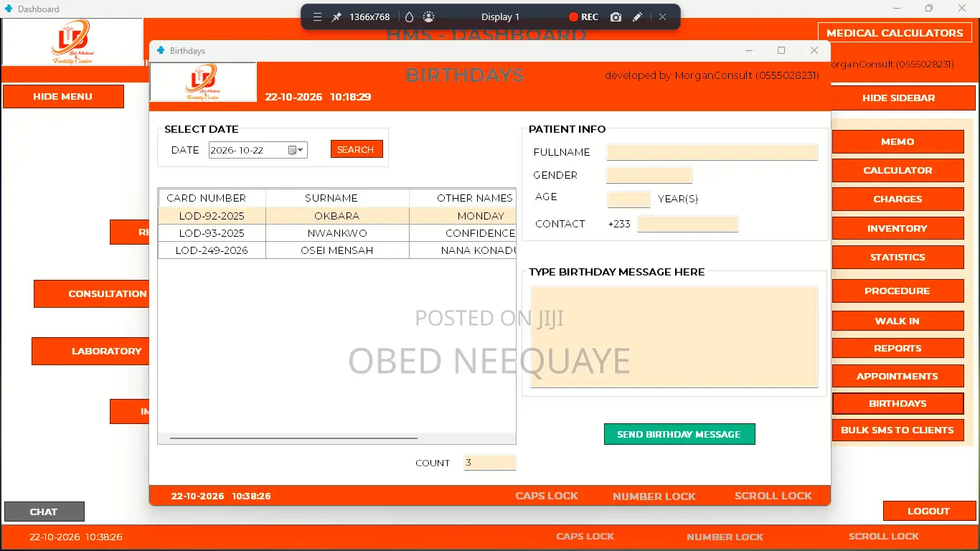Open INVENTORY from the sidebar
This screenshot has height=551, width=980.
coord(897,228)
